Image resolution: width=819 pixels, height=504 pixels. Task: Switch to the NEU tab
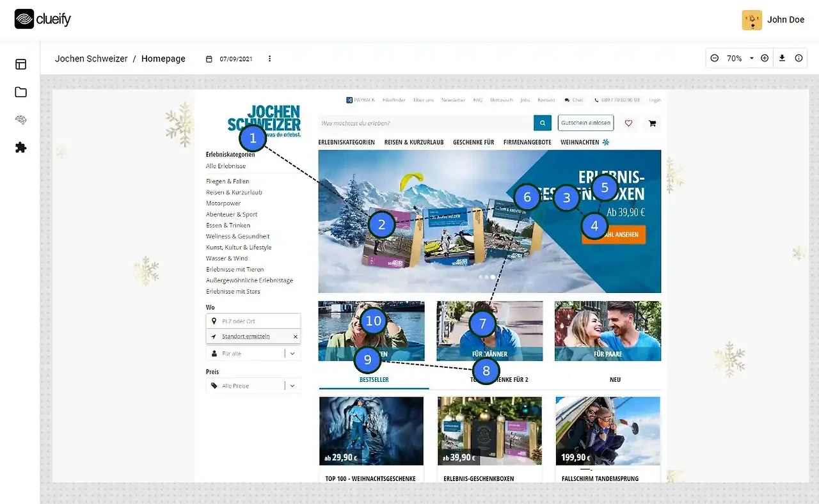615,379
